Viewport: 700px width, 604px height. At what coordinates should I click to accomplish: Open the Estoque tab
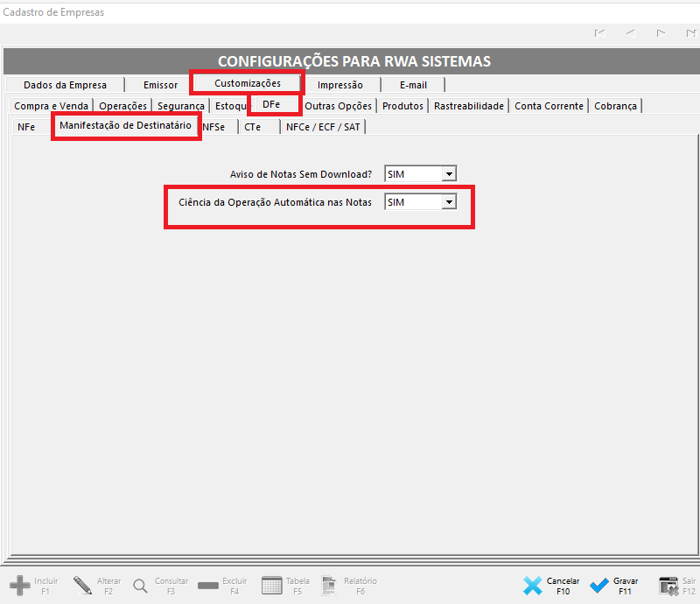pyautogui.click(x=230, y=106)
